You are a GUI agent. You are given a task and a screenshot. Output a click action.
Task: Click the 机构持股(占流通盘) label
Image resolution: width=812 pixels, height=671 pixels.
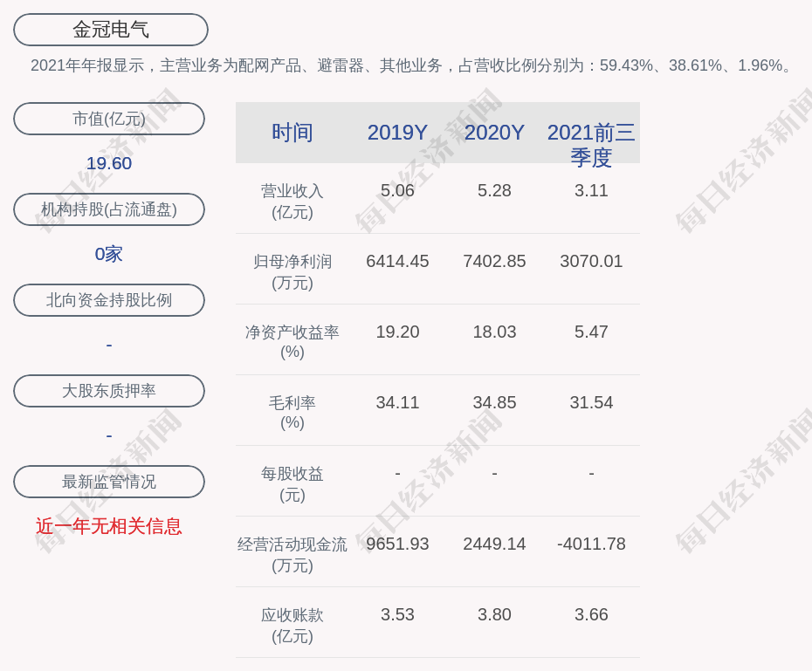pyautogui.click(x=109, y=209)
